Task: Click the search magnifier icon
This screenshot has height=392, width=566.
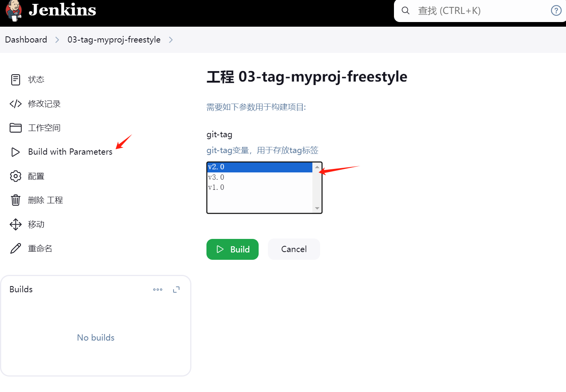Action: (406, 11)
